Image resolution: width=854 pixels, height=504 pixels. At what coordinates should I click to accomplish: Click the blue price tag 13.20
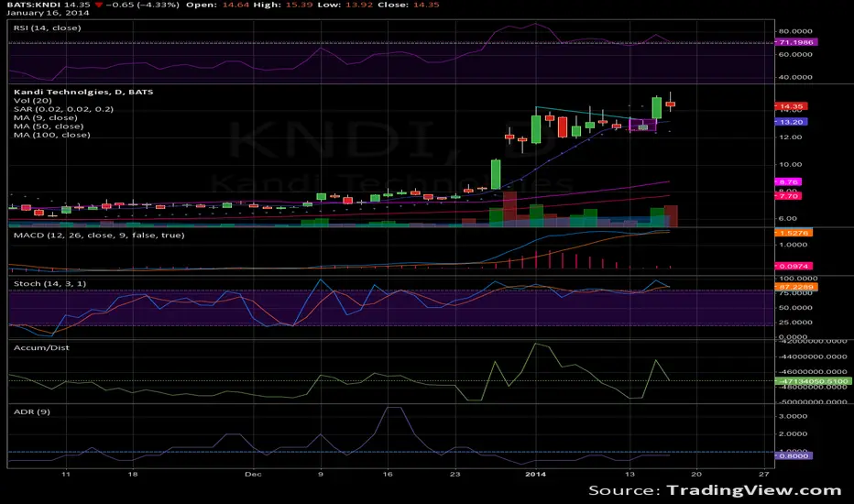click(791, 122)
